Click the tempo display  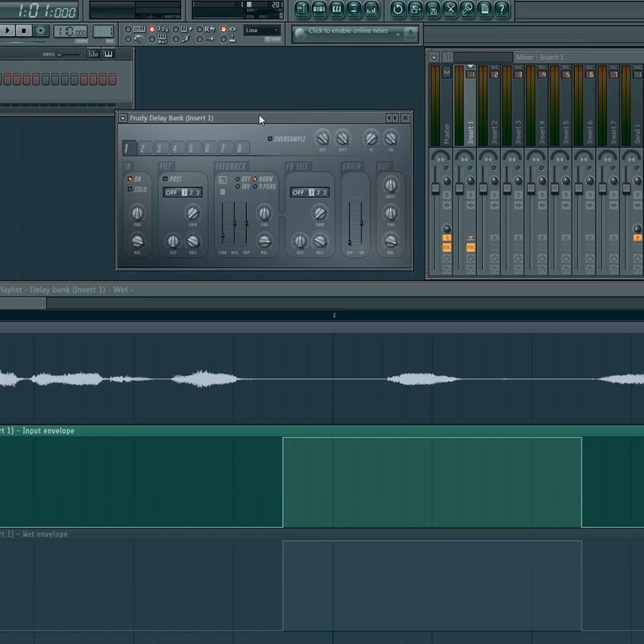(69, 30)
